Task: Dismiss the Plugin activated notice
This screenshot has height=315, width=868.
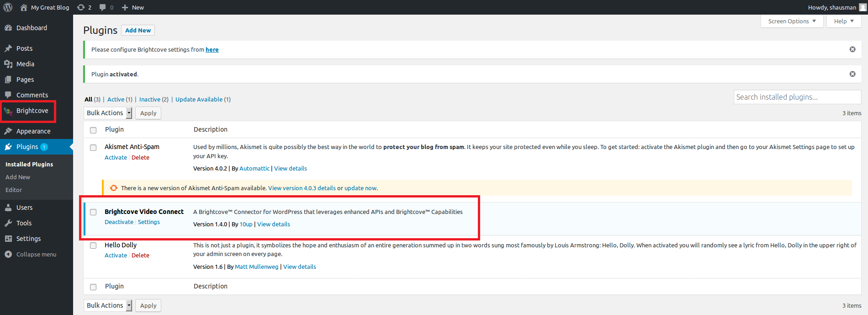Action: (852, 74)
